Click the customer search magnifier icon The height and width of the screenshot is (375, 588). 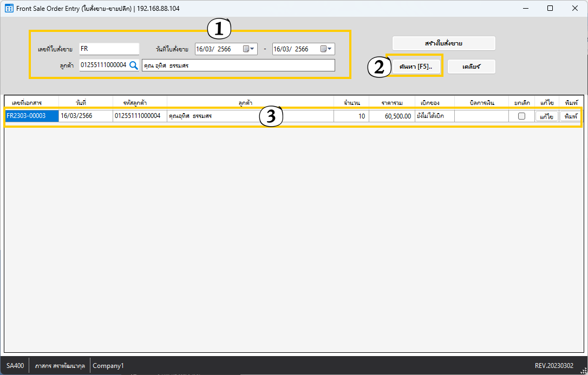click(134, 65)
